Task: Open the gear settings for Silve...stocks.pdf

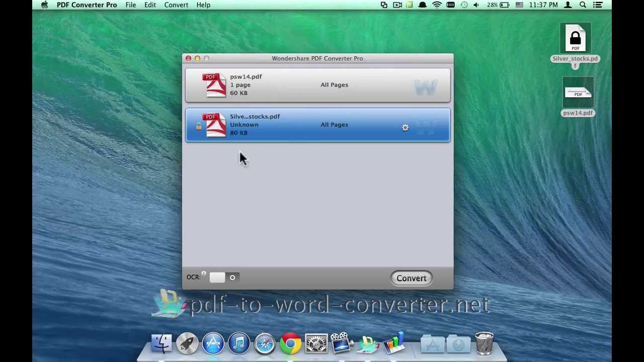Action: pyautogui.click(x=405, y=128)
